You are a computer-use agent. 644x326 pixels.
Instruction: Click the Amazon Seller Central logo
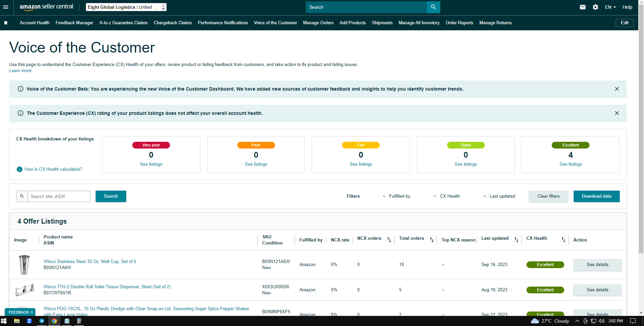click(46, 7)
